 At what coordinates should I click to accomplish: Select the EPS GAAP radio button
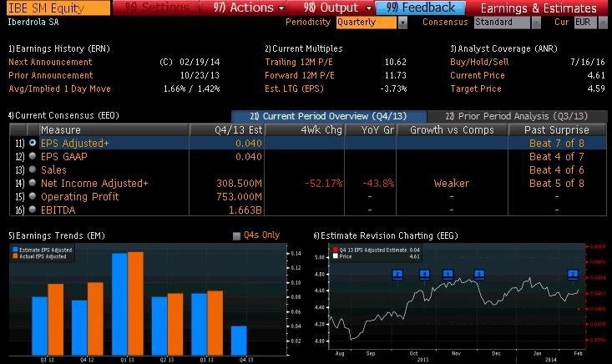click(33, 156)
